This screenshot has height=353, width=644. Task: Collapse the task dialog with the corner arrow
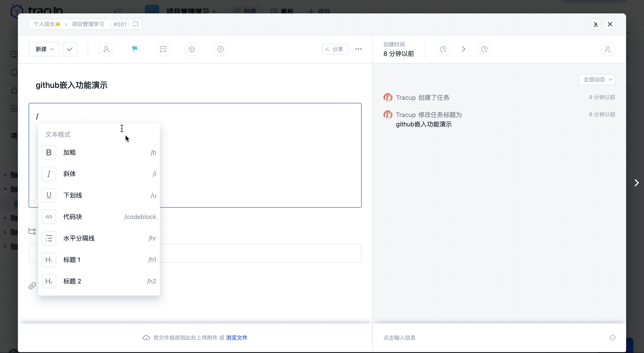click(596, 24)
